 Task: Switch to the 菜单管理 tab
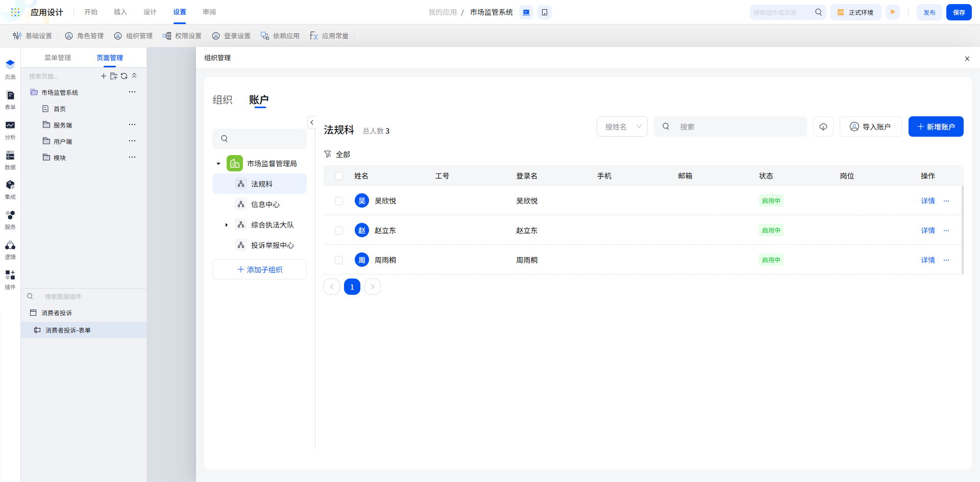pos(58,58)
